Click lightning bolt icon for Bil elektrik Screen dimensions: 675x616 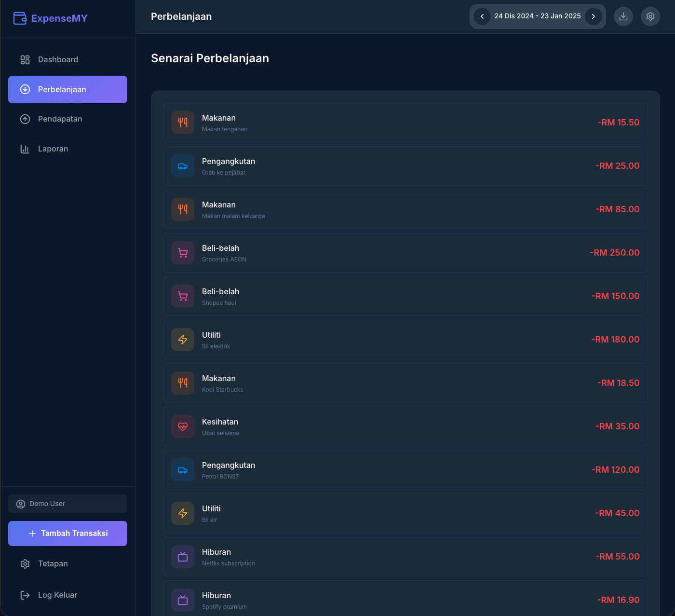click(x=183, y=340)
